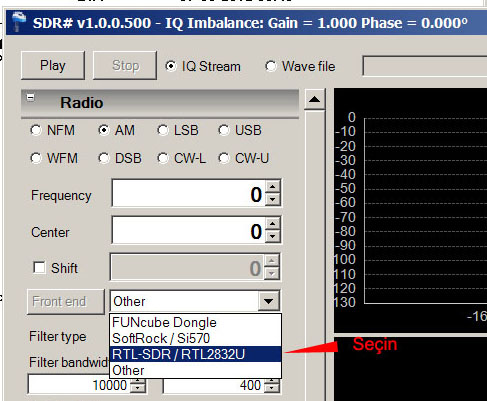
Task: Raise filter bandwidth 10000 with spinner arrow
Action: (x=138, y=381)
